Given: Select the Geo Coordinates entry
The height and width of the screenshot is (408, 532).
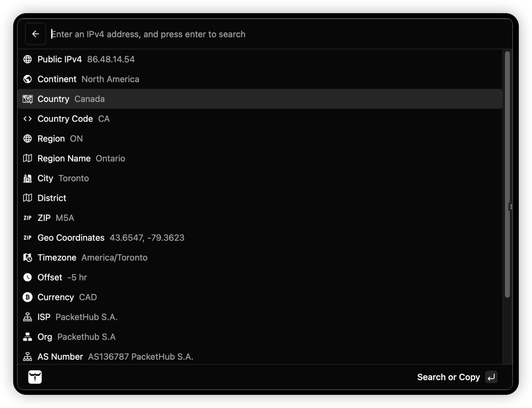Looking at the screenshot, I should 256,238.
